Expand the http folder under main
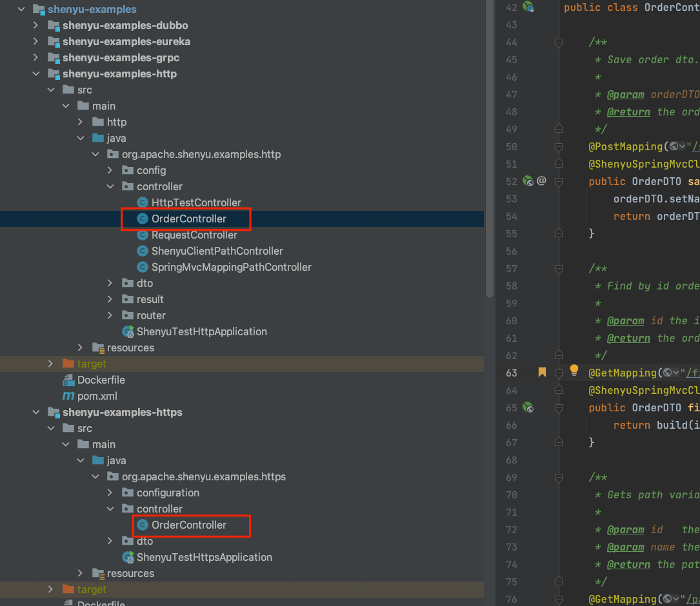700x606 pixels. [x=81, y=122]
